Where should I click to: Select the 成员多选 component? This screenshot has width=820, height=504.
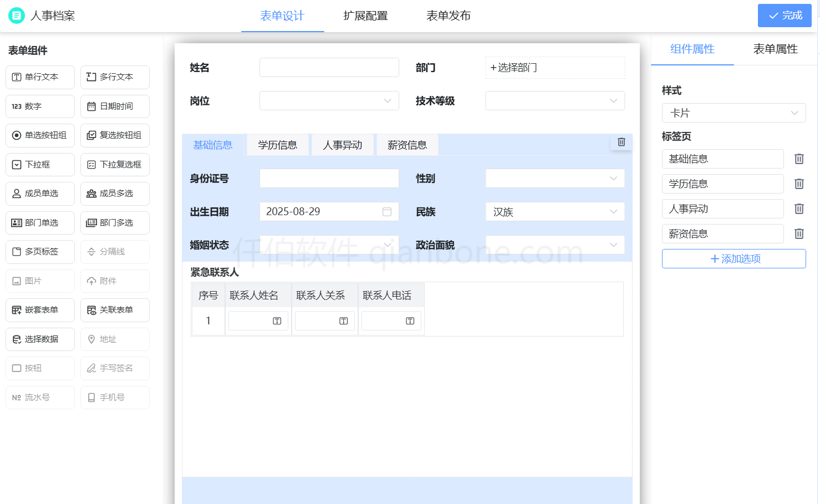pos(115,194)
